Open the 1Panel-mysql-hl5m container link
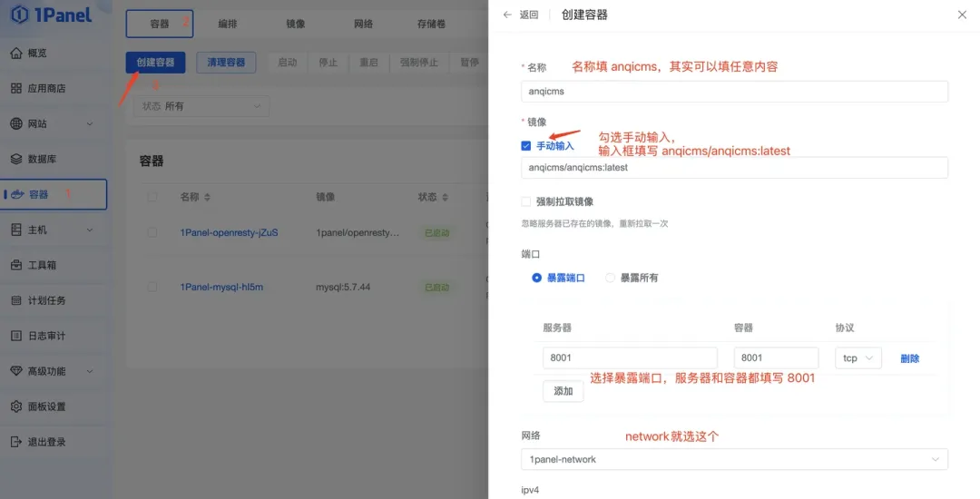This screenshot has width=980, height=499. point(222,287)
